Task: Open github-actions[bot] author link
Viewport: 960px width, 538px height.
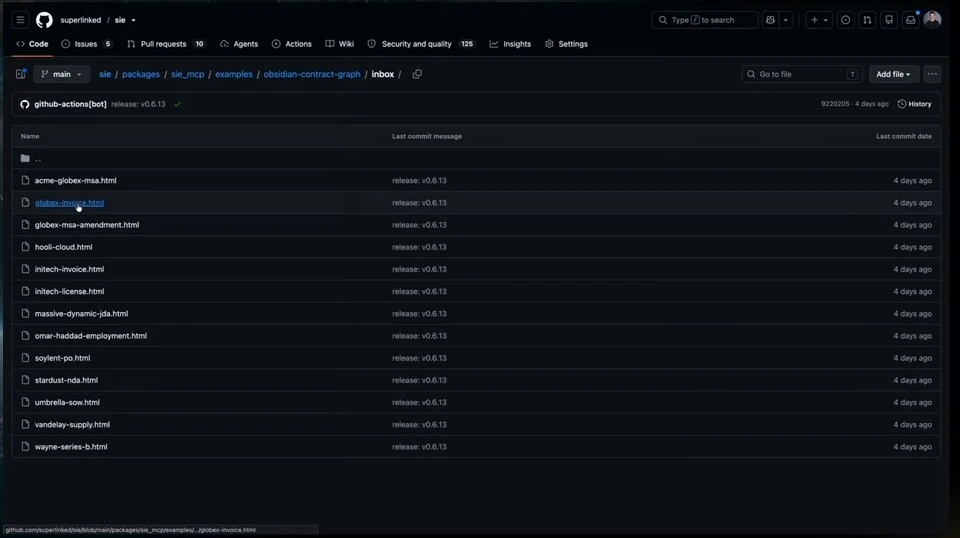Action: [70, 104]
